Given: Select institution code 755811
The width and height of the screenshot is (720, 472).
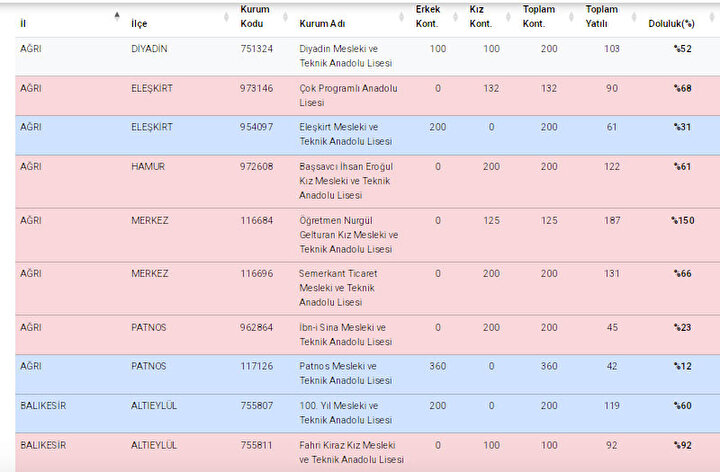Looking at the screenshot, I should pos(257,445).
